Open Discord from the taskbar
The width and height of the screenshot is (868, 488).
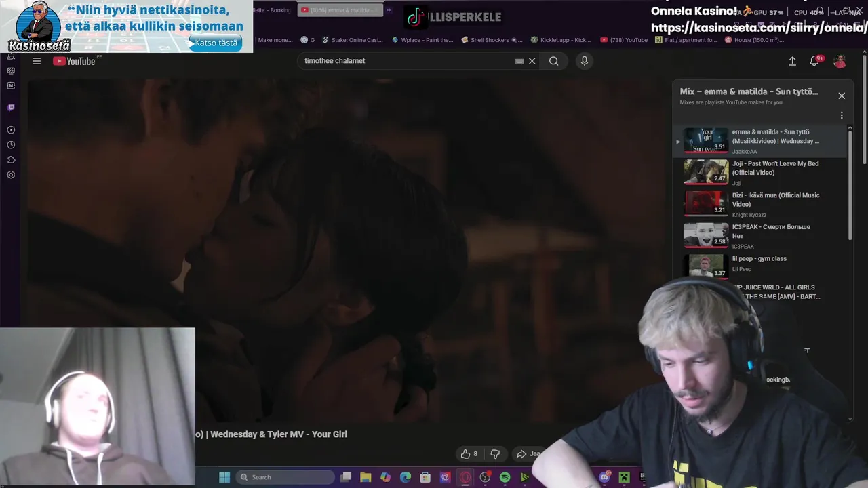(x=605, y=477)
